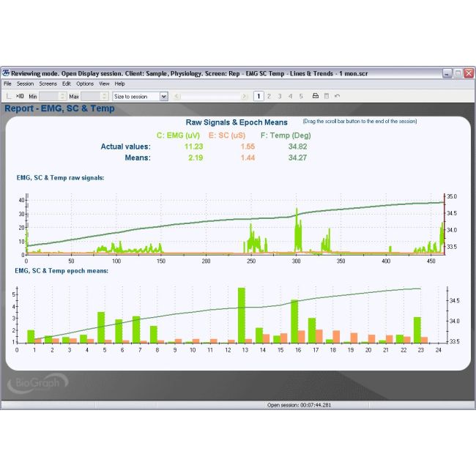Click the axis scale icon at toolbar start
Viewport: 476px width, 476px height.
9,96
